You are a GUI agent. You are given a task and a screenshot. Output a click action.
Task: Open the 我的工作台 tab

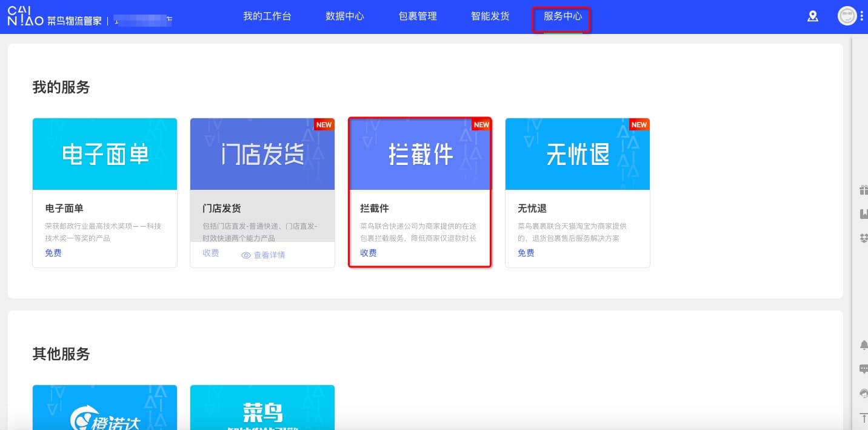267,16
